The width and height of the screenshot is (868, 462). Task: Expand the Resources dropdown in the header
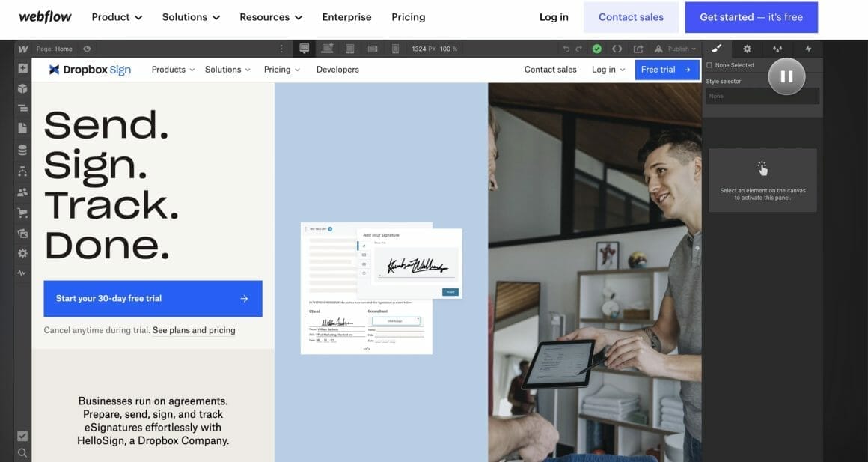pyautogui.click(x=271, y=17)
